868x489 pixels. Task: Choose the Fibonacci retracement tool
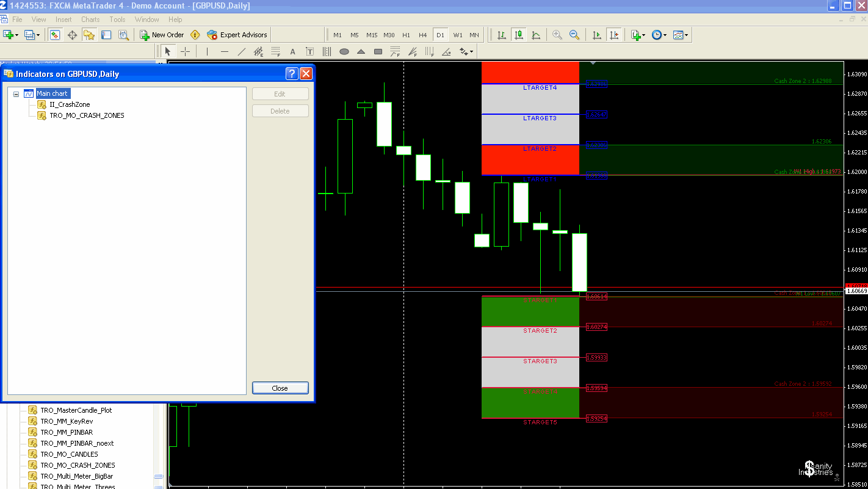pos(276,52)
